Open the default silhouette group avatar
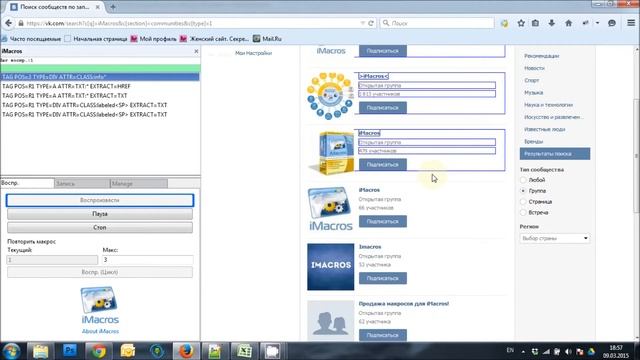This screenshot has width=640, height=360. 331,321
